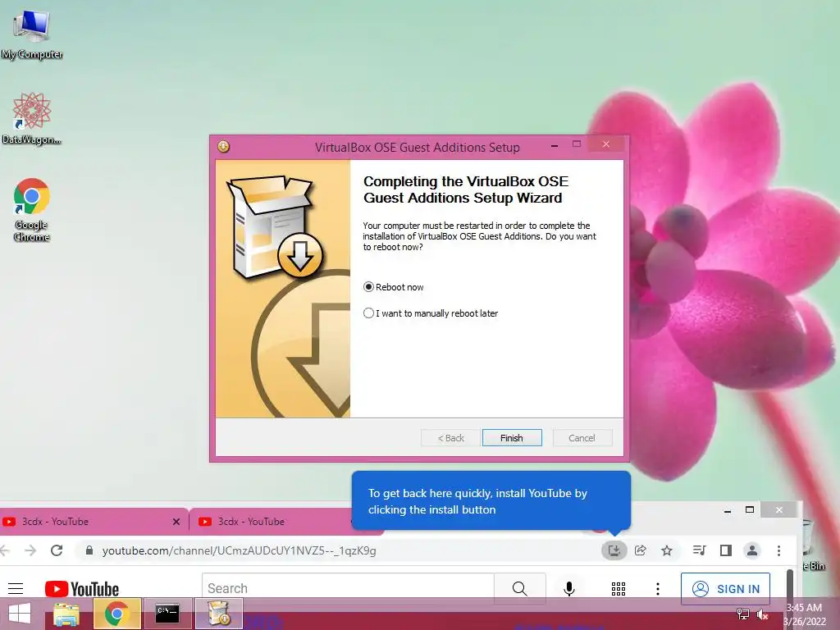Click the Chrome page vertical scrollbar
840x630 pixels.
tap(790, 584)
